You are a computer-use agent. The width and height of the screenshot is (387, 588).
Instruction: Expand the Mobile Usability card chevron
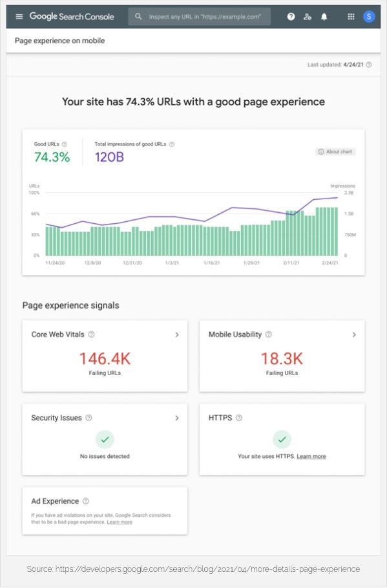click(x=354, y=334)
